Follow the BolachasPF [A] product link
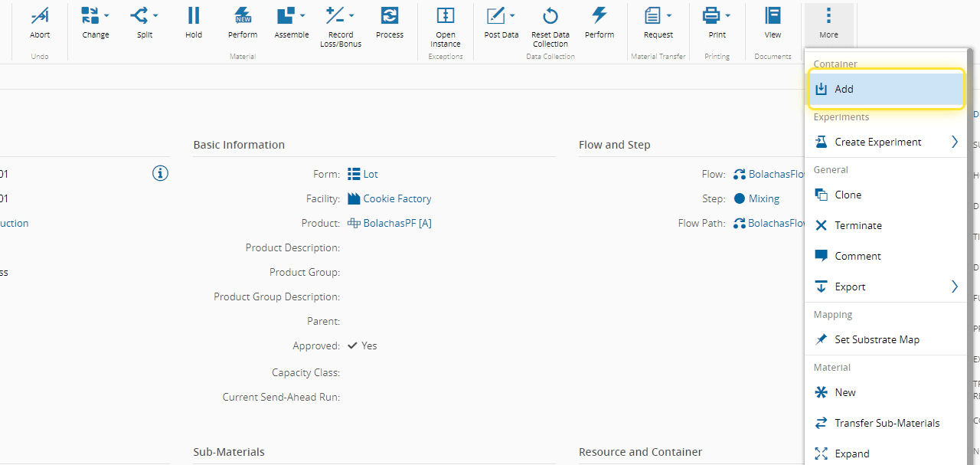980x465 pixels. coord(397,223)
